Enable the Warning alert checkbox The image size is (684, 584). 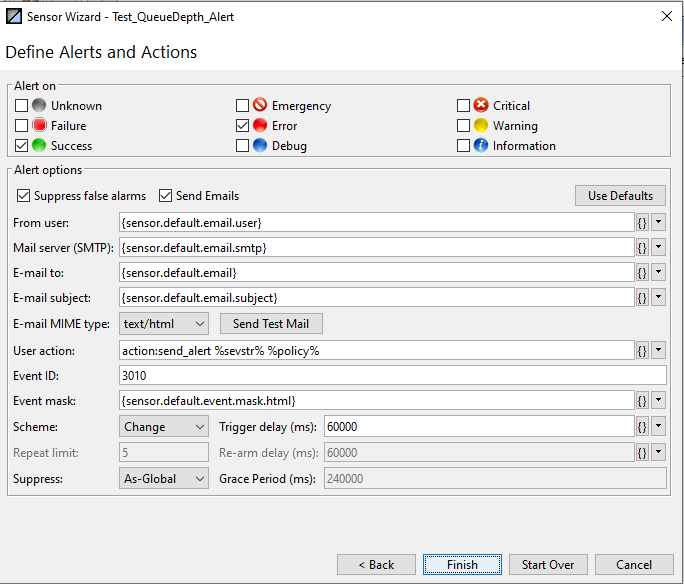[x=463, y=126]
